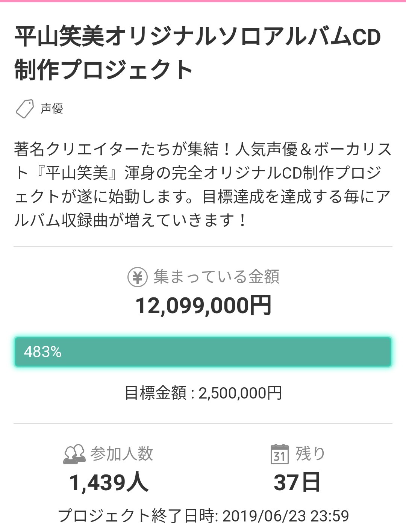Click the 集まっている金額 label
This screenshot has height=532, width=406.
point(216,277)
